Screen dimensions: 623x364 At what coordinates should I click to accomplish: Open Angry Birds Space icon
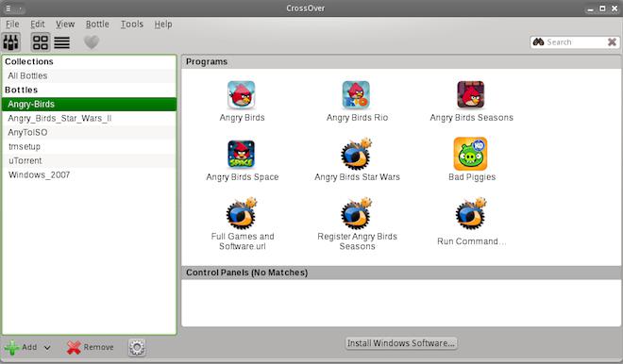click(241, 154)
